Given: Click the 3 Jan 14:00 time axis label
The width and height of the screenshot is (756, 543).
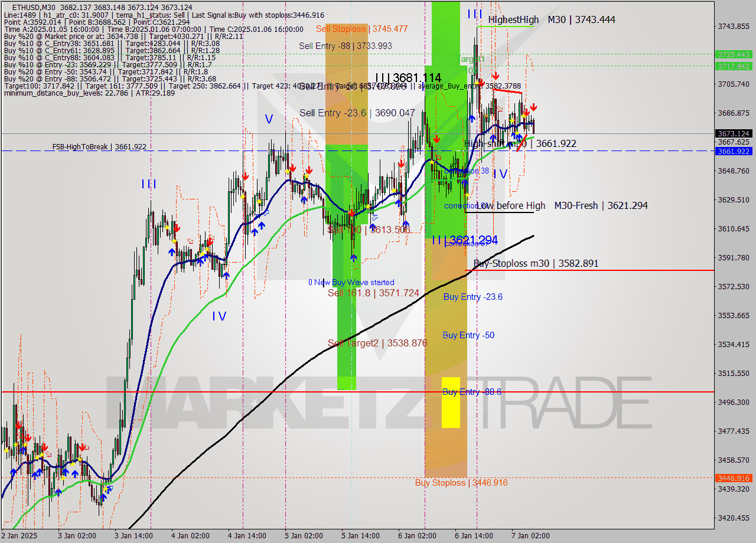Looking at the screenshot, I should pos(134,536).
